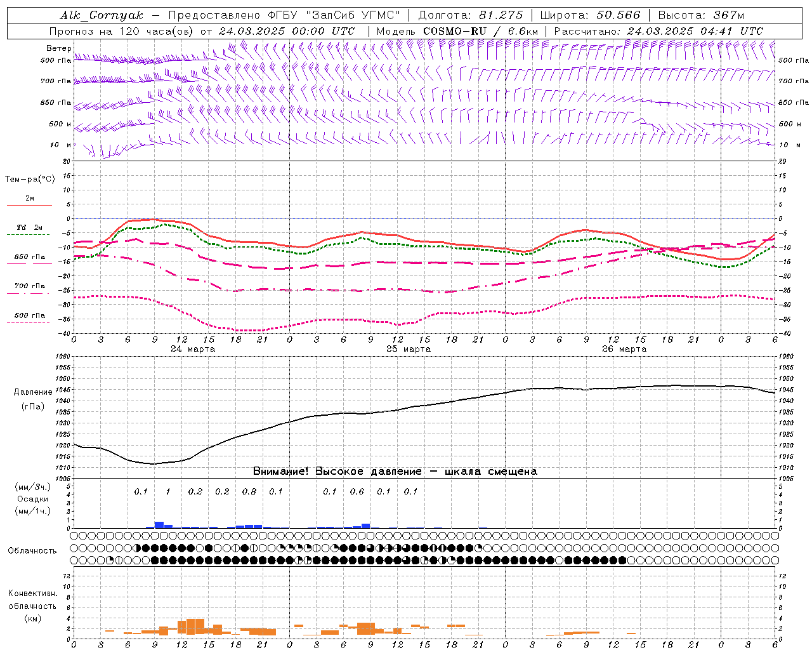Click the 'Осадки' precipitation label

33,499
